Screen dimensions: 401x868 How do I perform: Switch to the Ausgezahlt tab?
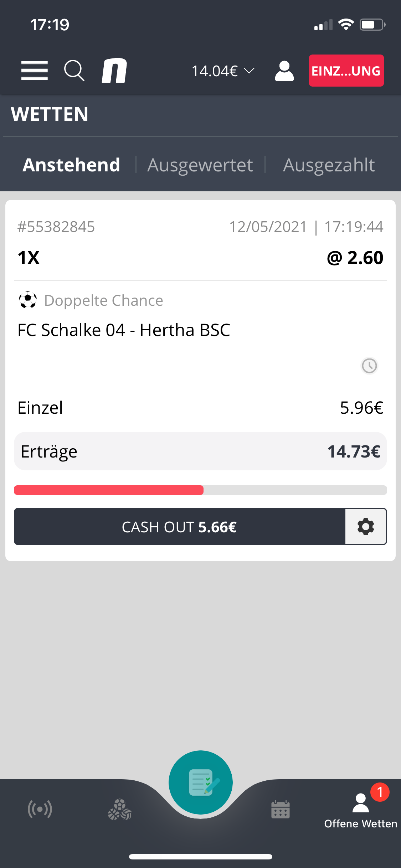point(329,165)
